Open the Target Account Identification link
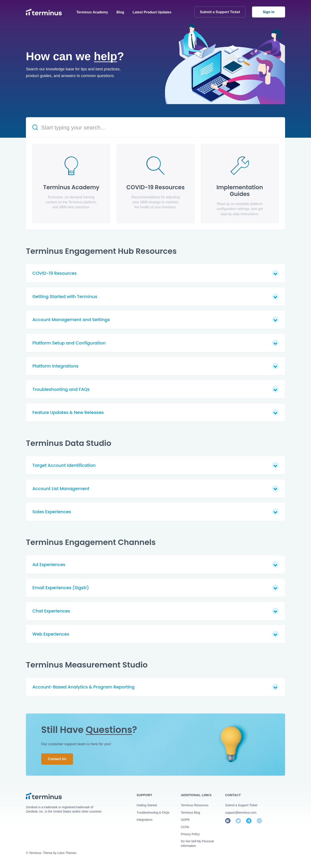Viewport: 311px width, 868px height. click(x=64, y=465)
